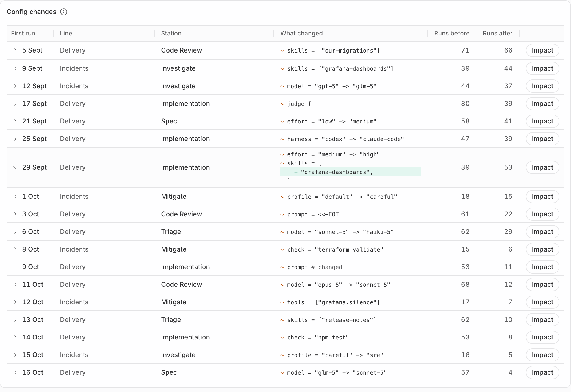571x392 pixels.
Task: Expand the 17 Sept judge row
Action: [15, 104]
